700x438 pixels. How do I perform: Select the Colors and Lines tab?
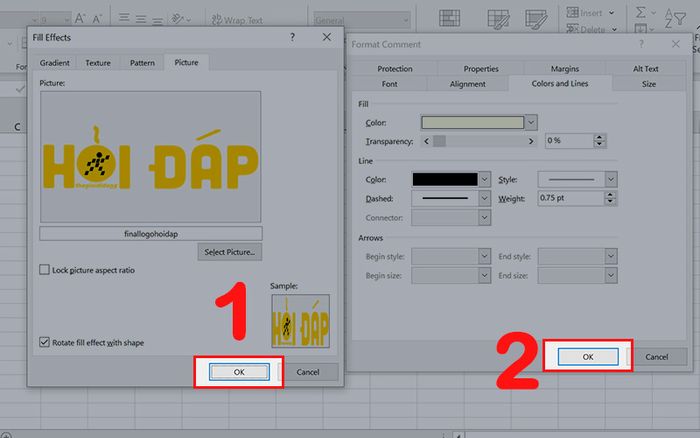[x=560, y=83]
